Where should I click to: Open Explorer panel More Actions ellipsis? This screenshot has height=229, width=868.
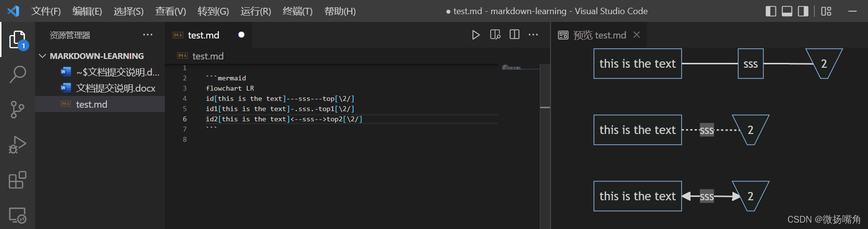148,35
